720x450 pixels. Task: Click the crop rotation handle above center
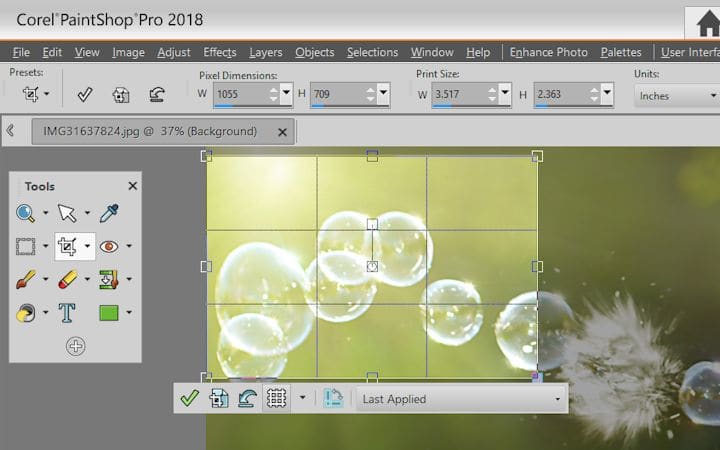point(372,224)
